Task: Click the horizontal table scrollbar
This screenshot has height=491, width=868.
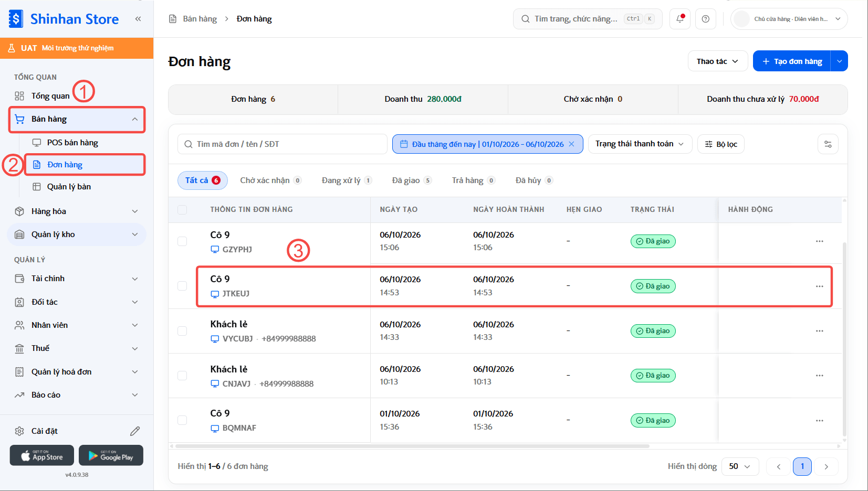Action: [x=412, y=446]
